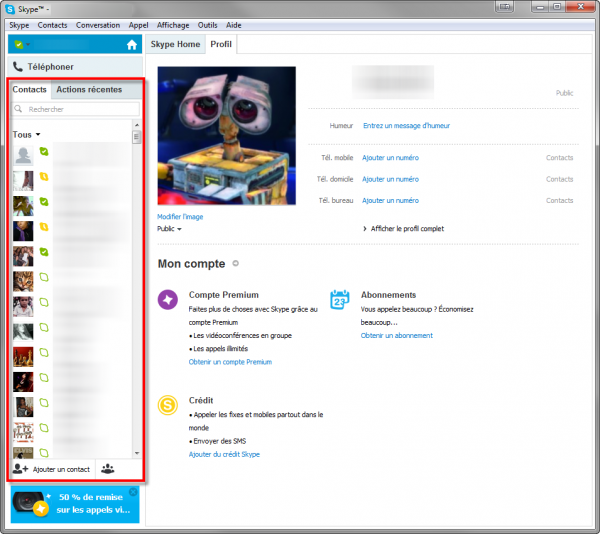
Task: Click the green online status icon of first contact
Action: tap(44, 151)
